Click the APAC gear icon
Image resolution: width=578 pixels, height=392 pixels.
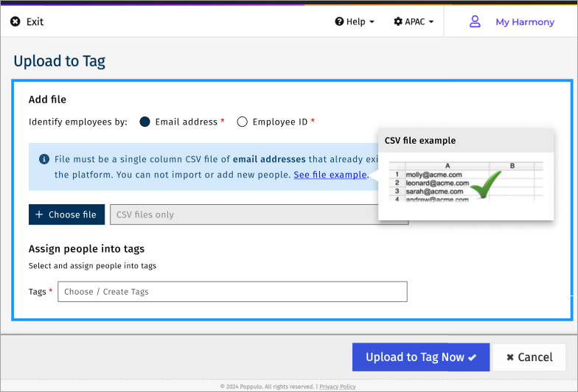click(x=398, y=22)
